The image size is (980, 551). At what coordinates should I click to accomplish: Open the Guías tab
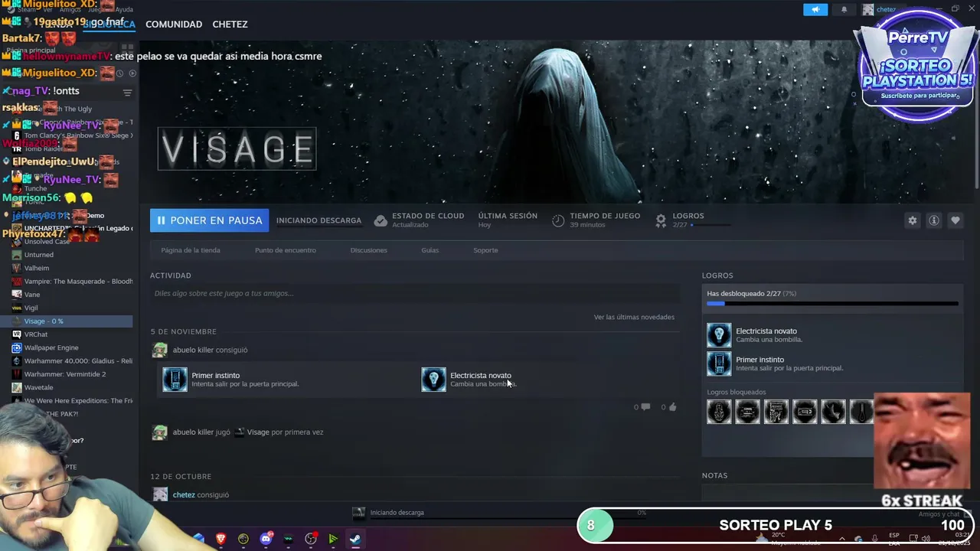pos(430,250)
